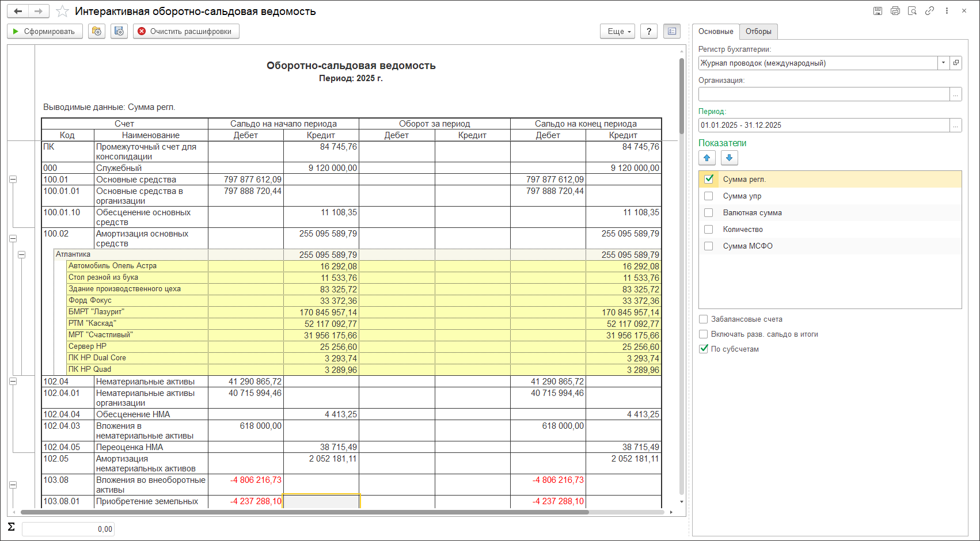The image size is (980, 541).
Task: Add report to favorites with star icon
Action: pos(62,12)
